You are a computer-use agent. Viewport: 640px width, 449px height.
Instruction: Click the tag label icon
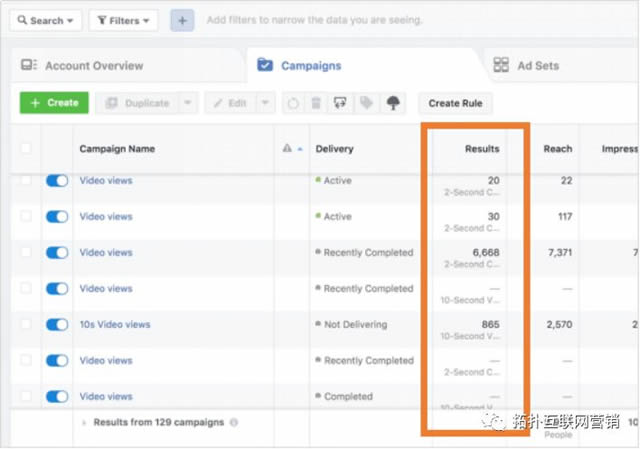(367, 103)
